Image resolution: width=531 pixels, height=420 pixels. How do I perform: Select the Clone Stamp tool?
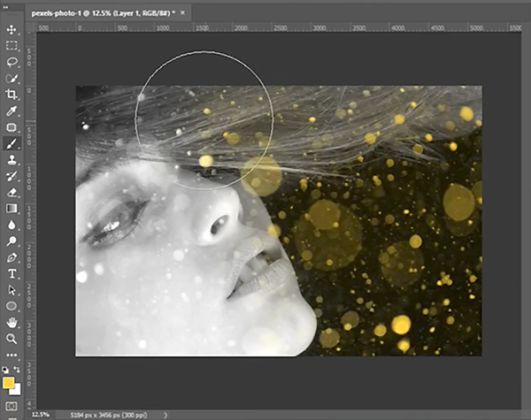(12, 160)
